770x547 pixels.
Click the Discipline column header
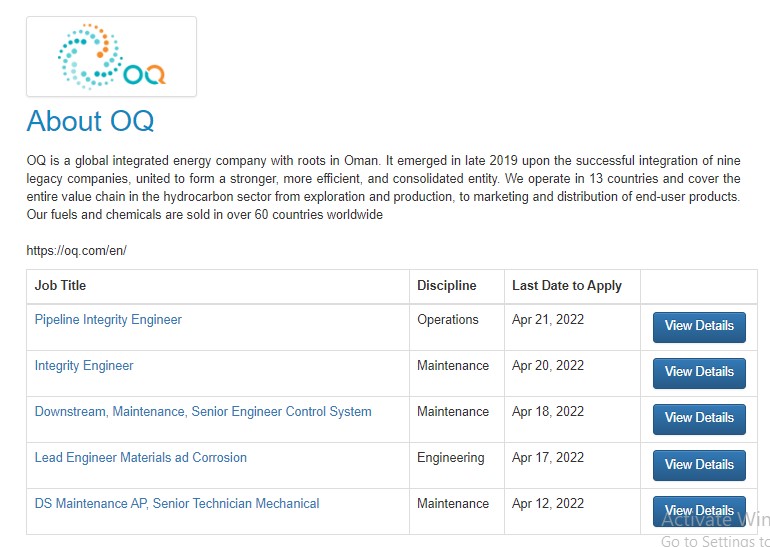(446, 285)
